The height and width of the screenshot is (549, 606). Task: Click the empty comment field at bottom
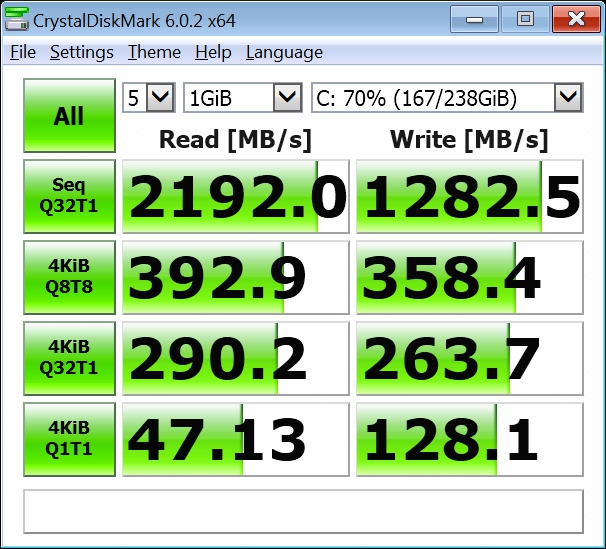pyautogui.click(x=303, y=512)
